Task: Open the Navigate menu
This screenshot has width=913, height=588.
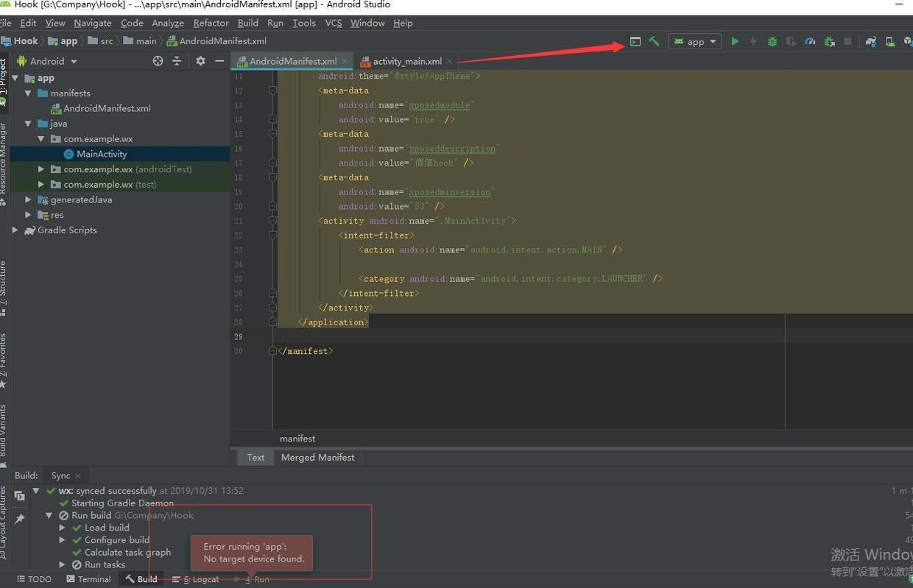Action: tap(93, 23)
